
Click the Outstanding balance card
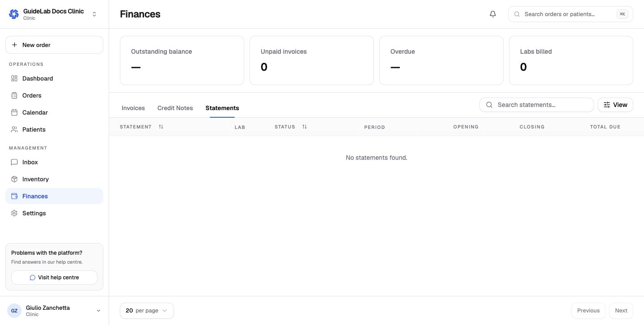pyautogui.click(x=182, y=60)
